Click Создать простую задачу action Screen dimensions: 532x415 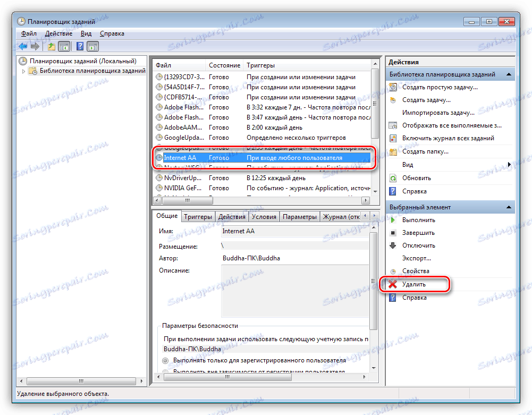pyautogui.click(x=440, y=87)
